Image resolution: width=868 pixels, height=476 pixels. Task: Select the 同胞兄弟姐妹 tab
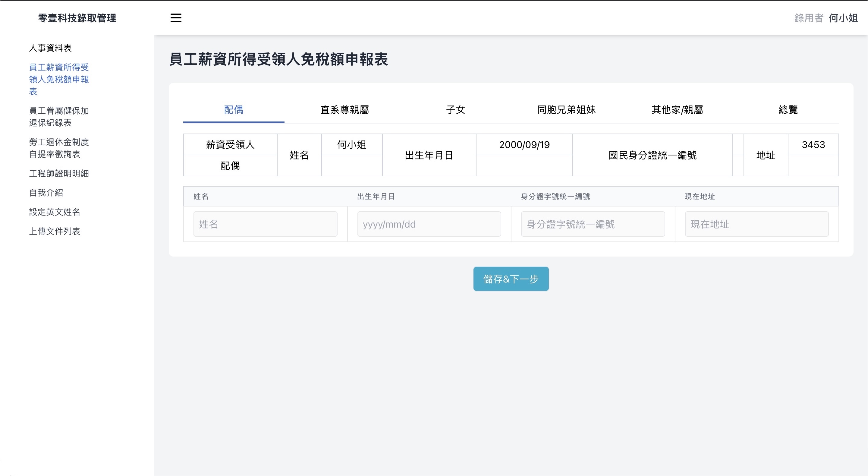click(566, 109)
